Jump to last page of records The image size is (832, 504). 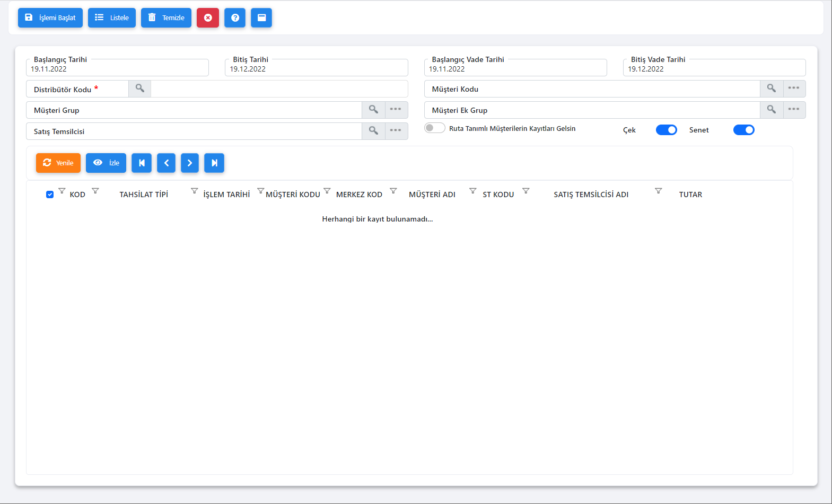pos(214,163)
